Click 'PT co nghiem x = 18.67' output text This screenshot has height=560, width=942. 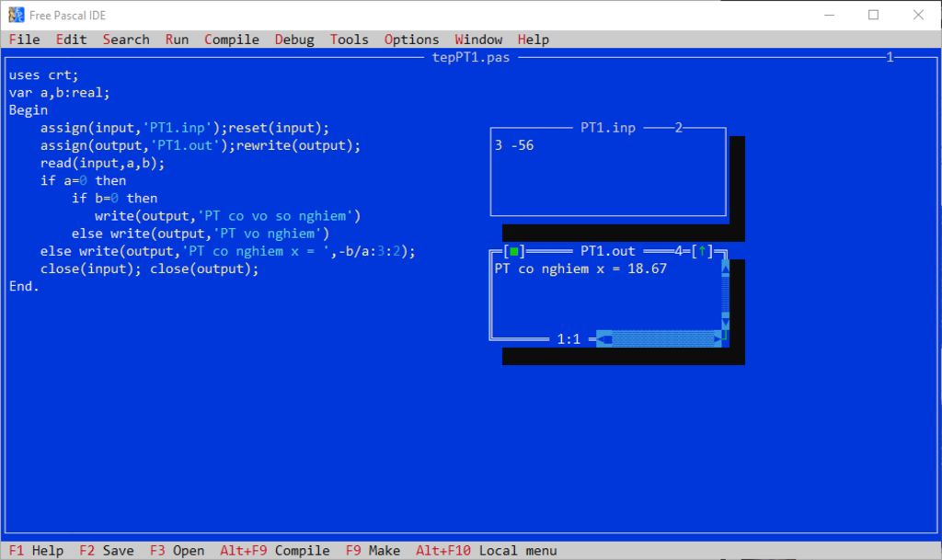580,269
